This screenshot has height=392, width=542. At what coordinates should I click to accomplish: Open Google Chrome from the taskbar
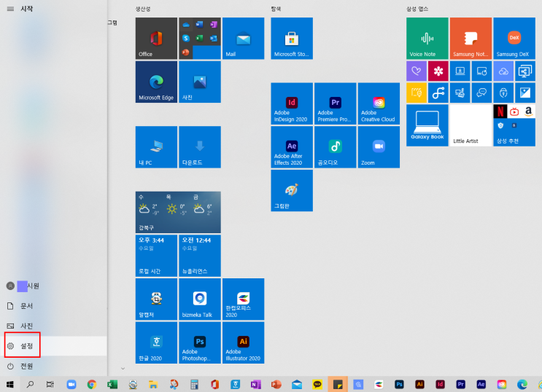pyautogui.click(x=92, y=384)
